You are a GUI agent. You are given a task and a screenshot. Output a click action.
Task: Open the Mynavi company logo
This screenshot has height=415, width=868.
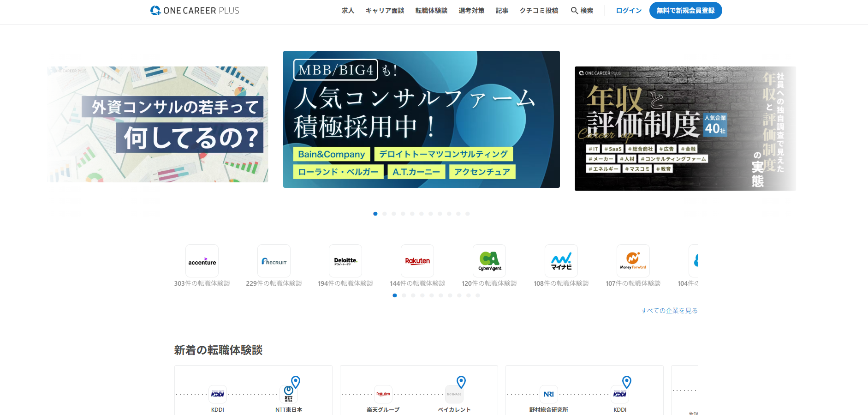coord(561,261)
